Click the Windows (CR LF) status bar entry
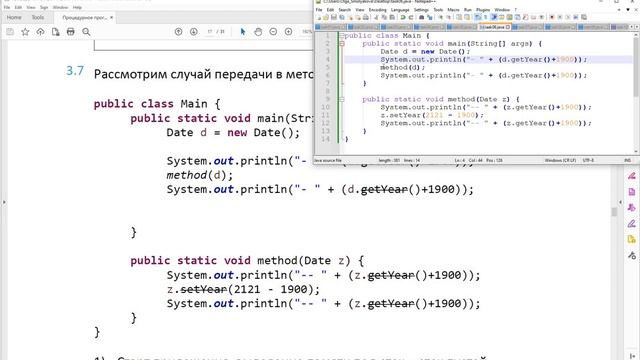This screenshot has height=360, width=640. pos(560,160)
